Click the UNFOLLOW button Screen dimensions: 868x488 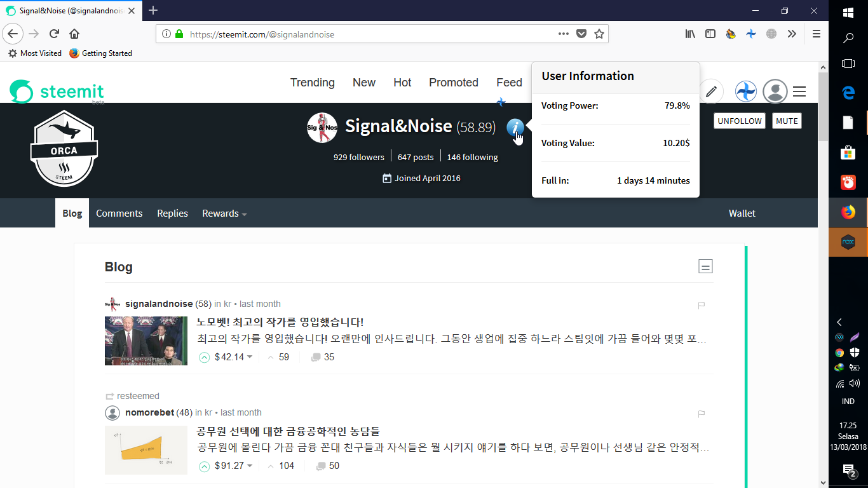tap(739, 121)
